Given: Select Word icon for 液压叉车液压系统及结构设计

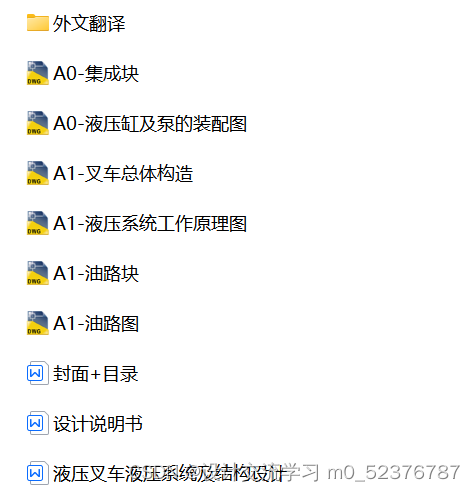Looking at the screenshot, I should [x=38, y=473].
